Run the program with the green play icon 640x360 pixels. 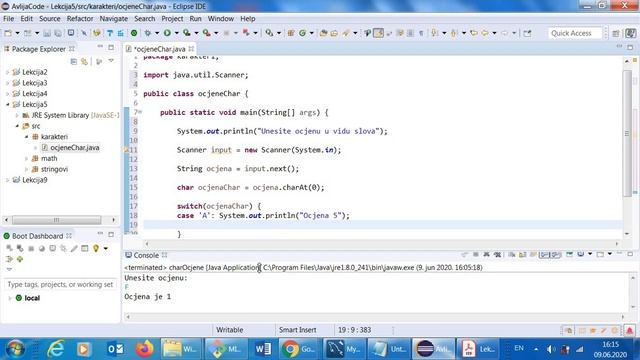click(167, 33)
